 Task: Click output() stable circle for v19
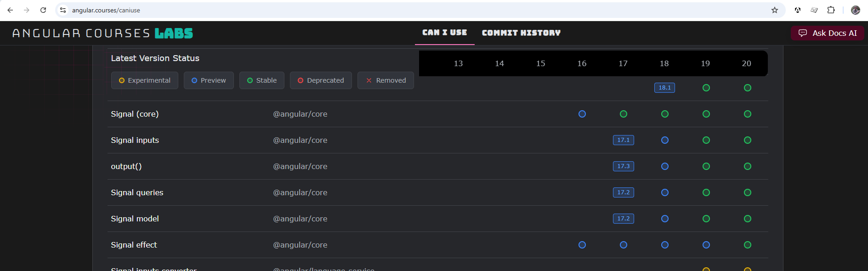(x=706, y=166)
